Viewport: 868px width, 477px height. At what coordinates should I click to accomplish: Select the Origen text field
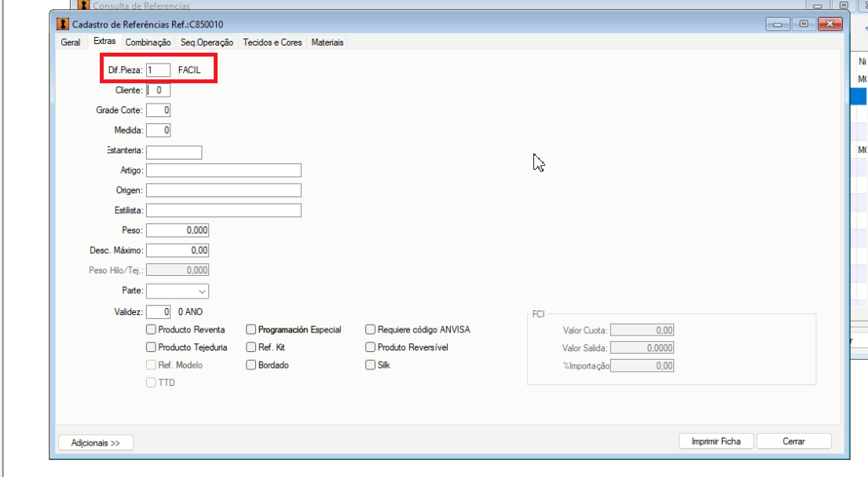coord(224,190)
